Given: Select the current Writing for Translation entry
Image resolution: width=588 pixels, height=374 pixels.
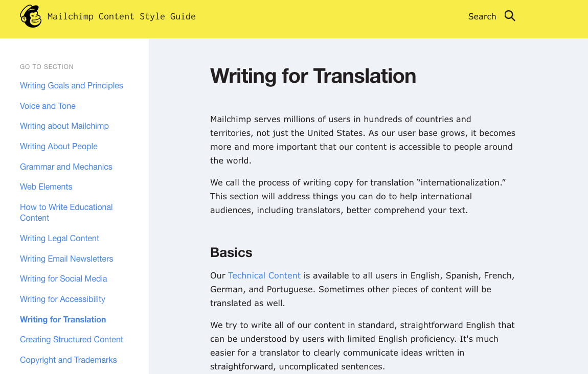Looking at the screenshot, I should (63, 319).
